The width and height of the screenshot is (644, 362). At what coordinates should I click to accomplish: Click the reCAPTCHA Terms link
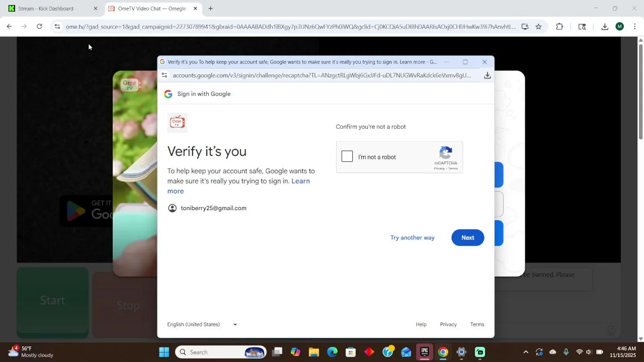click(453, 168)
